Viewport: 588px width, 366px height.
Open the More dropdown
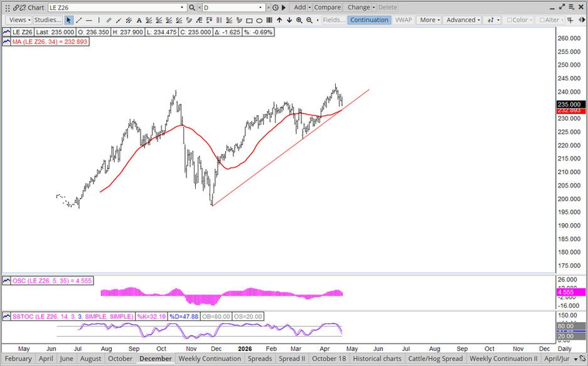[x=430, y=20]
